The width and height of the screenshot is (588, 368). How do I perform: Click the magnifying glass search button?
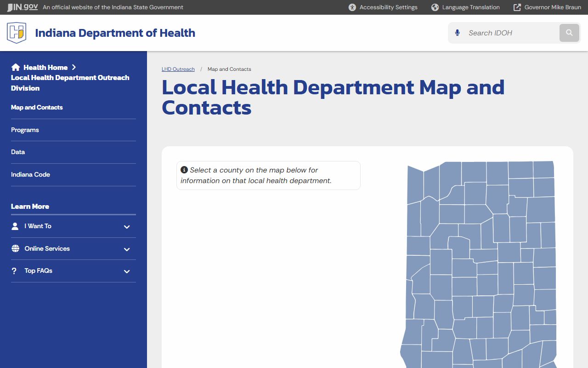[569, 33]
